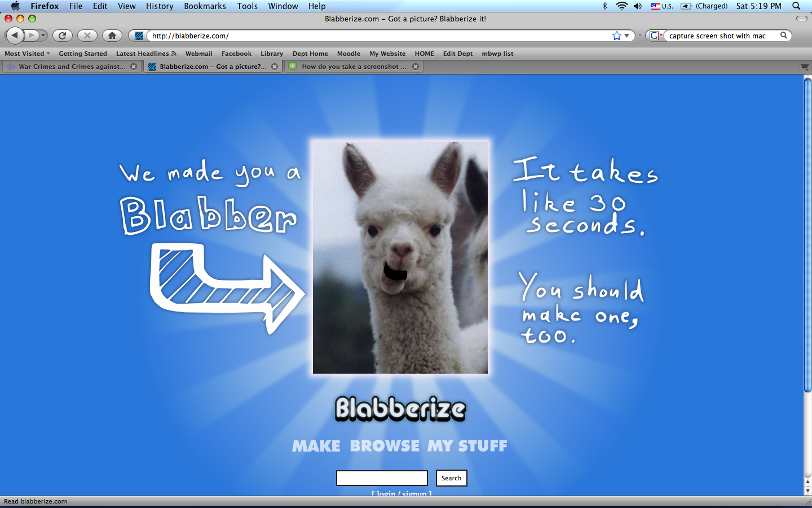Screen dimensions: 812x508
Task: Switch to the How do you take a screenshot tab
Action: coord(354,67)
